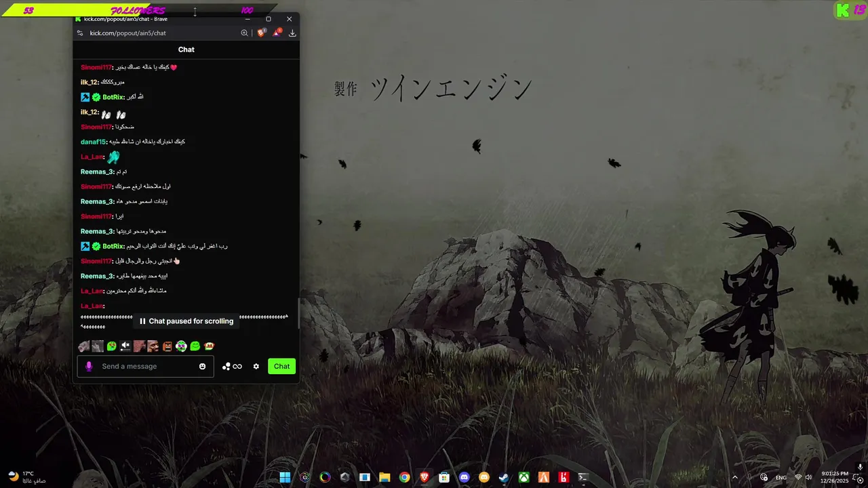Insert the angry orange face emote
The width and height of the screenshot is (868, 488).
167,346
